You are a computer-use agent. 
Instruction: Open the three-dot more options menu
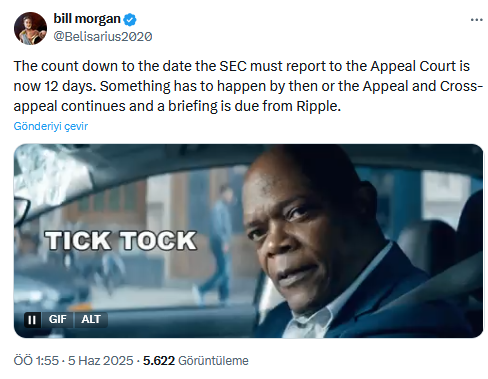[x=477, y=20]
